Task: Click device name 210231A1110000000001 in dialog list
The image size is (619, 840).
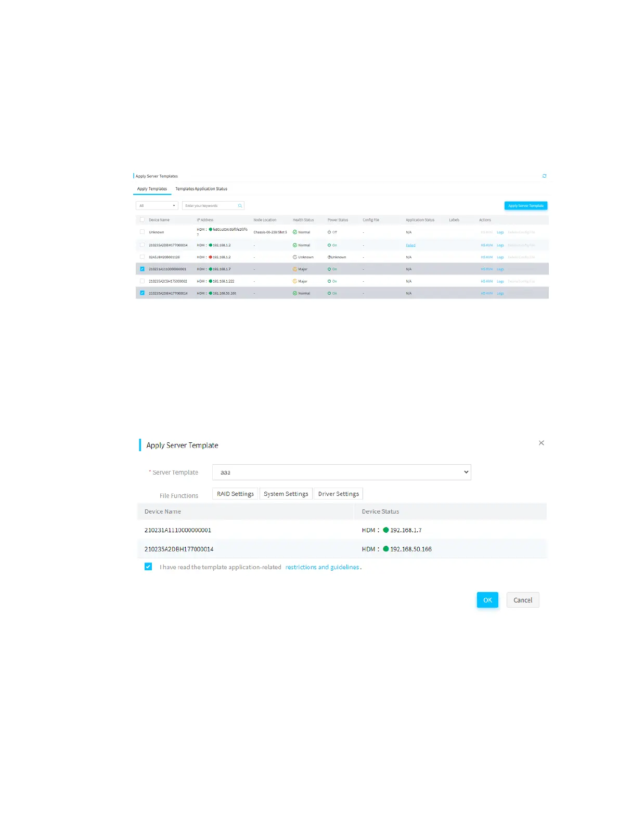Action: click(178, 530)
